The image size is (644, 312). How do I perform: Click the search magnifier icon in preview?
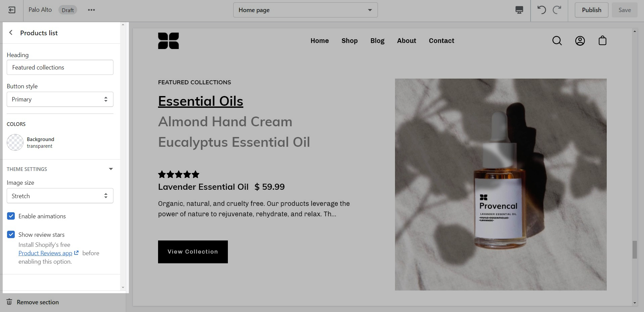coord(557,41)
